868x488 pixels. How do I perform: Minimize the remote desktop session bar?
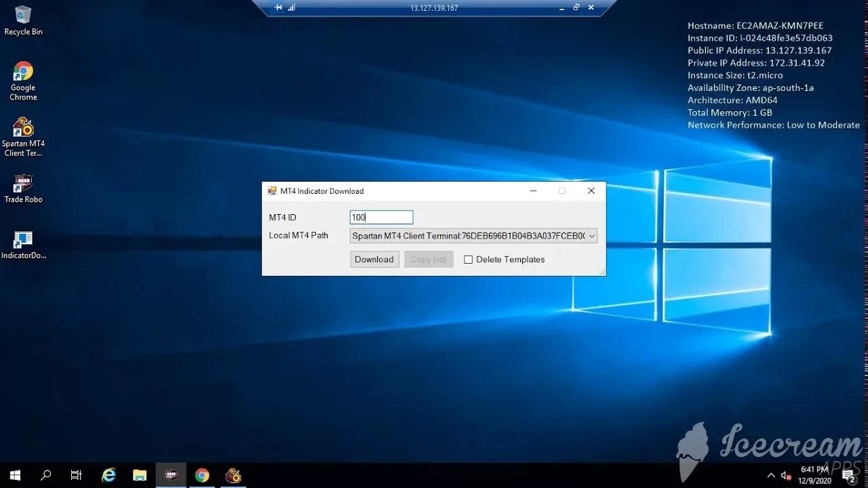[561, 7]
